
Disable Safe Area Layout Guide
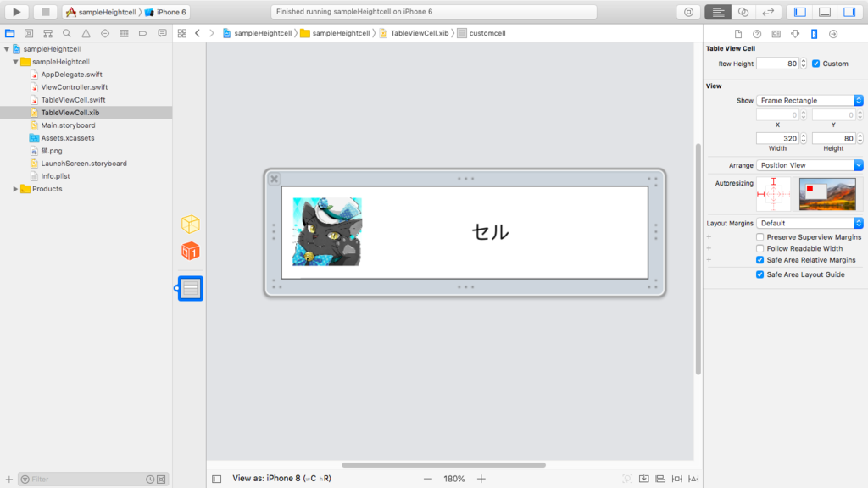point(759,274)
